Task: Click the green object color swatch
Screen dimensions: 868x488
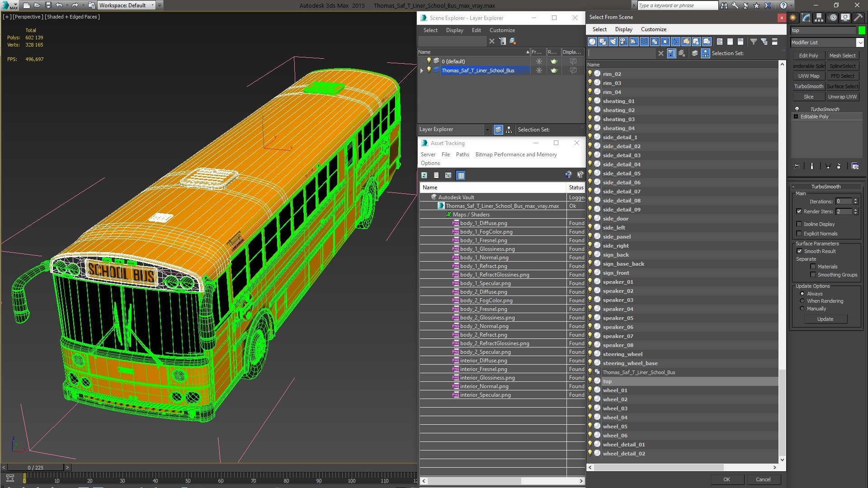Action: click(862, 30)
